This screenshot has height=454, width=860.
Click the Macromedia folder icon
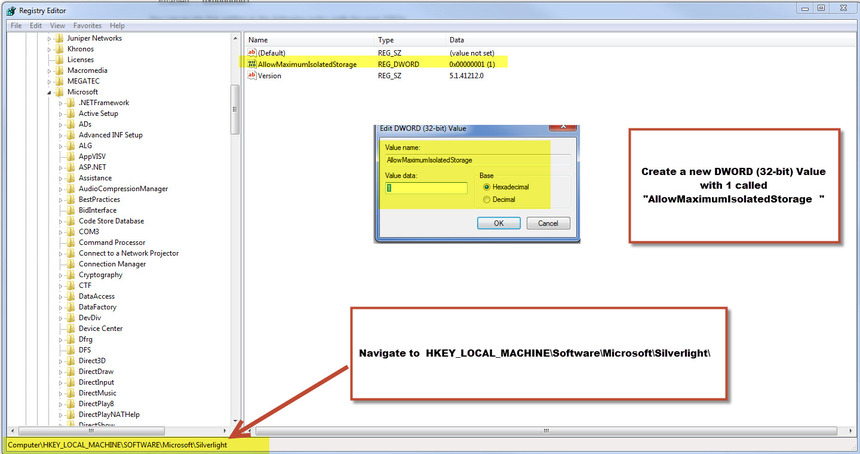(x=59, y=70)
